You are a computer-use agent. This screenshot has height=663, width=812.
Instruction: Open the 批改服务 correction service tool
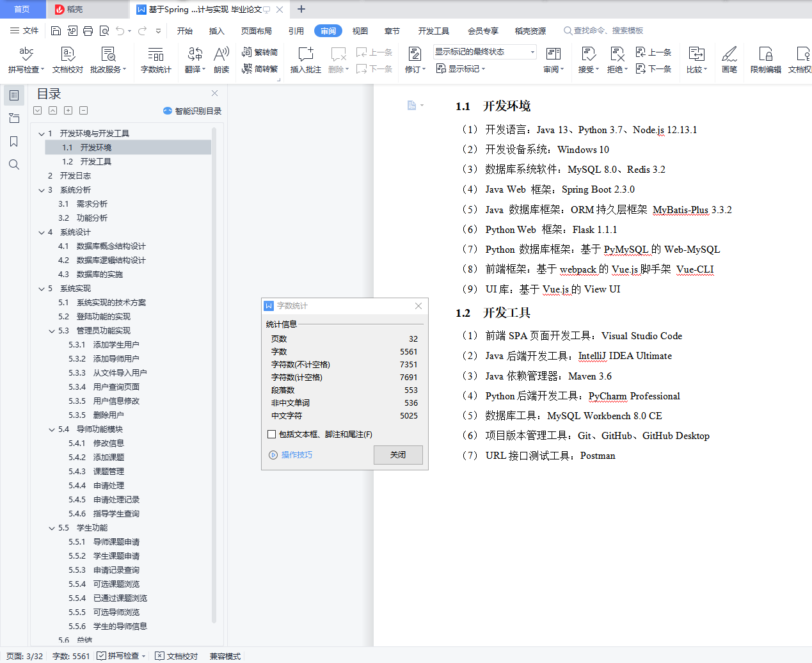108,60
